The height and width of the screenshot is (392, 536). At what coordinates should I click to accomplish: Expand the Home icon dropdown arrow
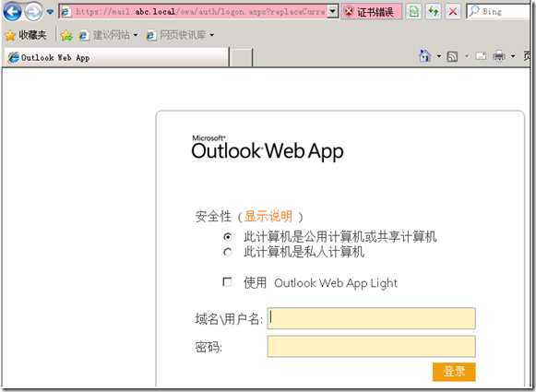(438, 56)
